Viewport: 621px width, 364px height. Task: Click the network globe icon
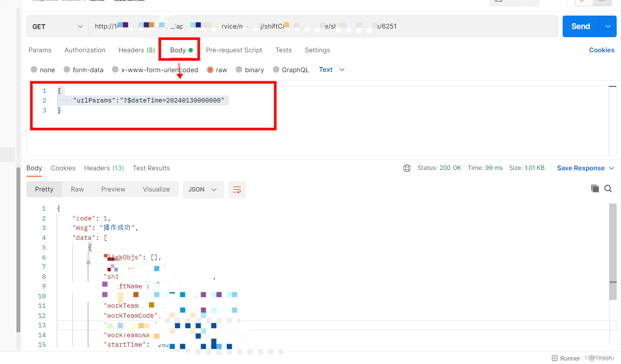[x=407, y=168]
